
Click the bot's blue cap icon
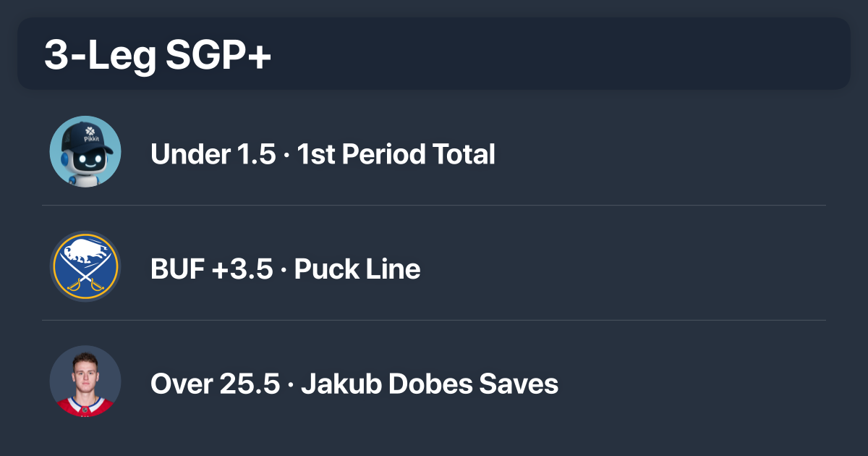point(85,138)
